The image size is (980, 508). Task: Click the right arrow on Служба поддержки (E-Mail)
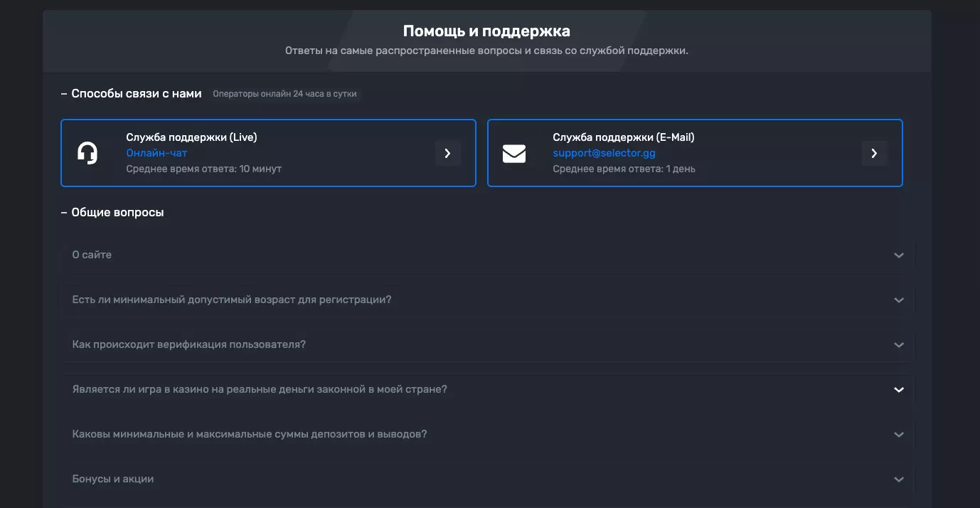click(x=874, y=153)
